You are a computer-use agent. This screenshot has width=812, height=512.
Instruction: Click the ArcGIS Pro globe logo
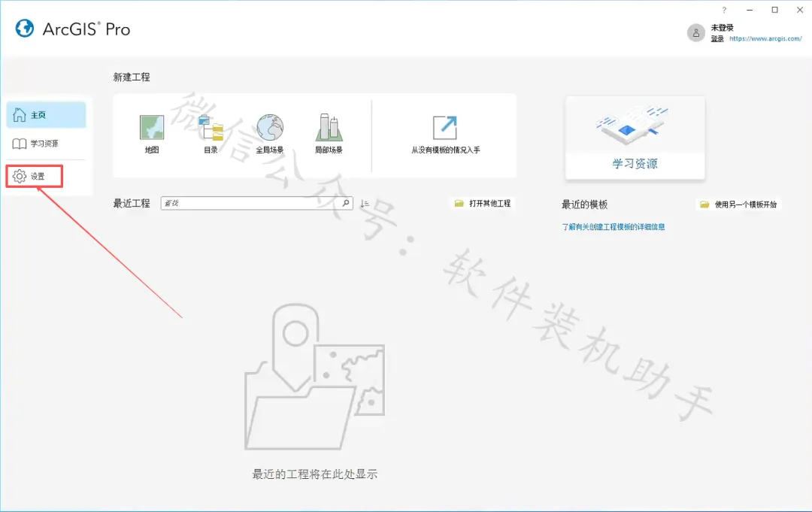[24, 29]
